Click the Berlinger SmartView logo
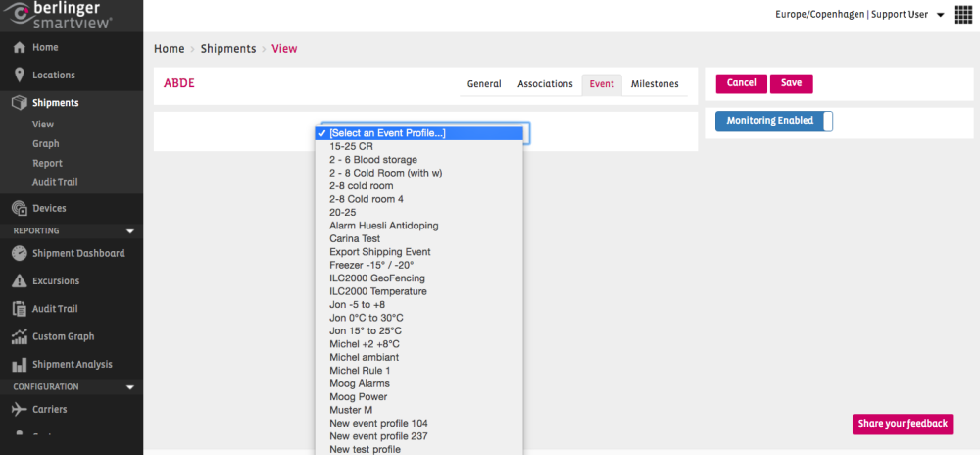This screenshot has width=980, height=455. [x=58, y=15]
